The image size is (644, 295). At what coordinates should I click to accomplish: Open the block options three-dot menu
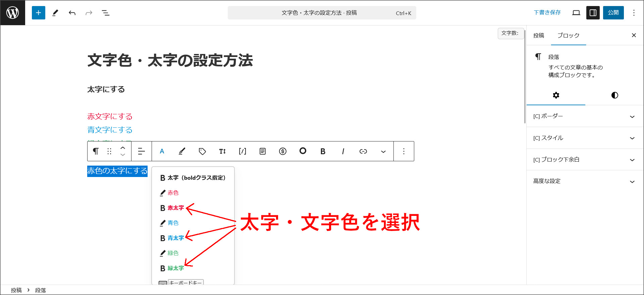point(404,151)
